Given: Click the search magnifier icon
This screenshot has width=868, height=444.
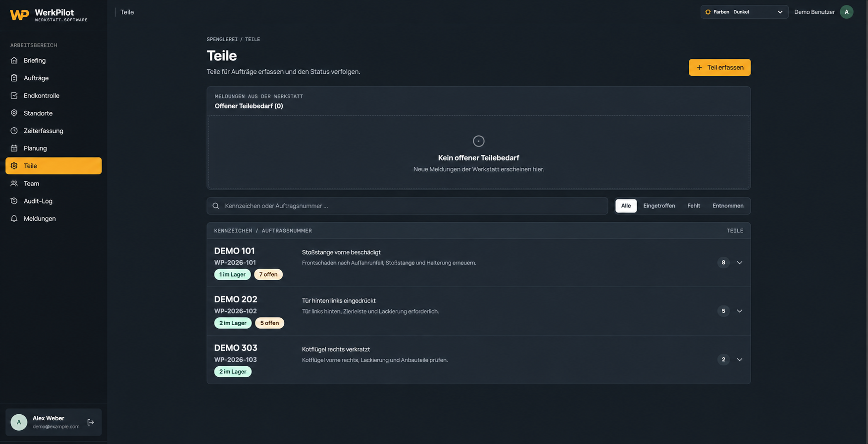Looking at the screenshot, I should pos(216,206).
